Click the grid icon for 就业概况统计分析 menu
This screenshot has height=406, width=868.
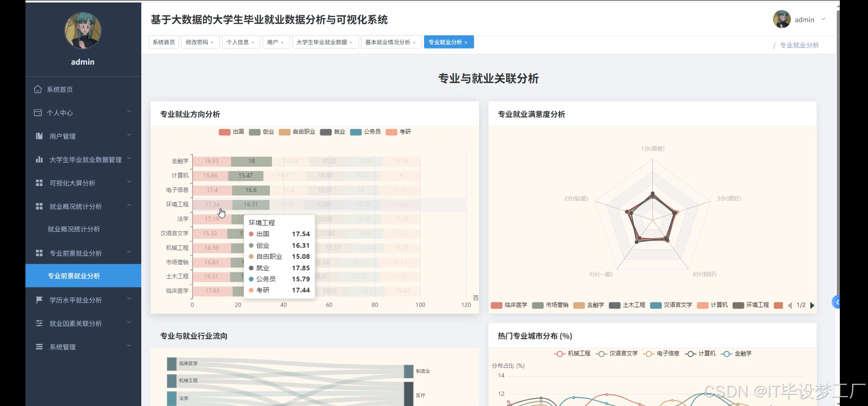[39, 206]
